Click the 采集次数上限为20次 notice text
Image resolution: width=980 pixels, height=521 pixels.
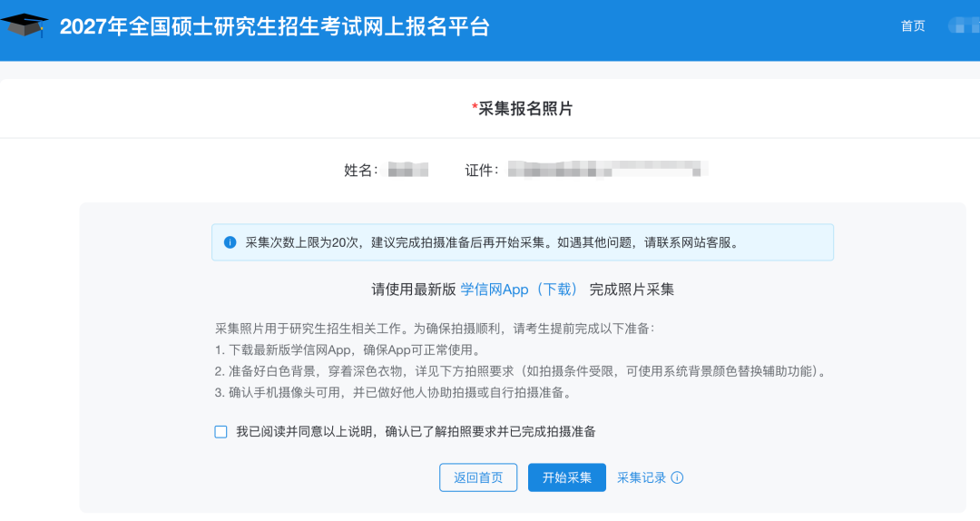(x=492, y=242)
